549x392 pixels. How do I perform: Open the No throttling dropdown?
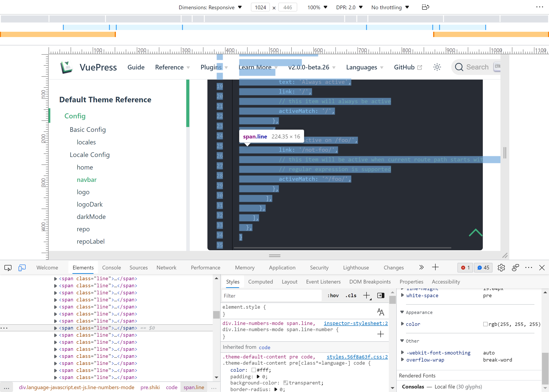point(390,7)
